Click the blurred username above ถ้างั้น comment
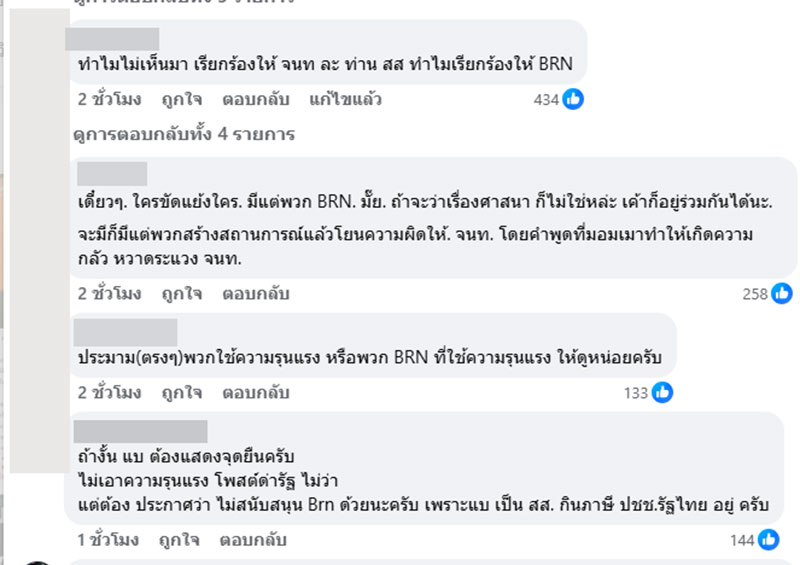The image size is (800, 565). [142, 431]
